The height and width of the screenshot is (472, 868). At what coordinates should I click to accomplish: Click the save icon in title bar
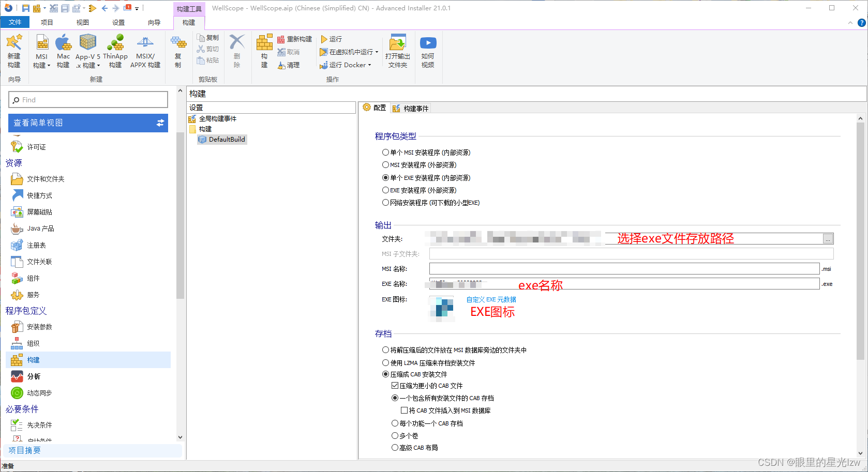(x=25, y=8)
